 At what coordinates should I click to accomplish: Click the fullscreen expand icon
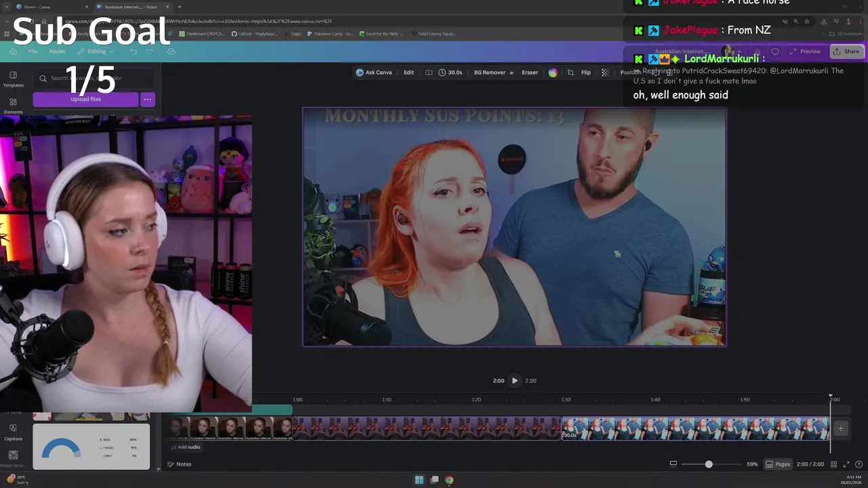click(x=846, y=464)
